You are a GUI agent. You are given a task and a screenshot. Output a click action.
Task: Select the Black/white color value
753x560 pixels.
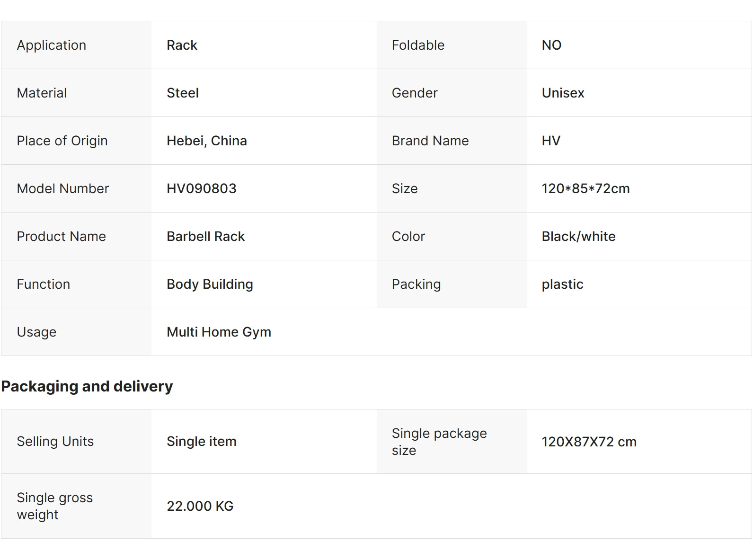[x=578, y=237]
